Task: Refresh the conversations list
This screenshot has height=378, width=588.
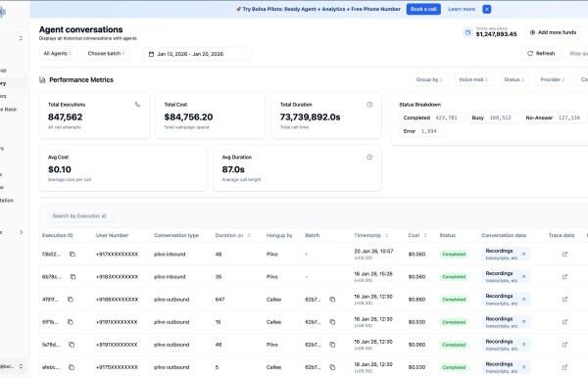Action: [x=541, y=54]
